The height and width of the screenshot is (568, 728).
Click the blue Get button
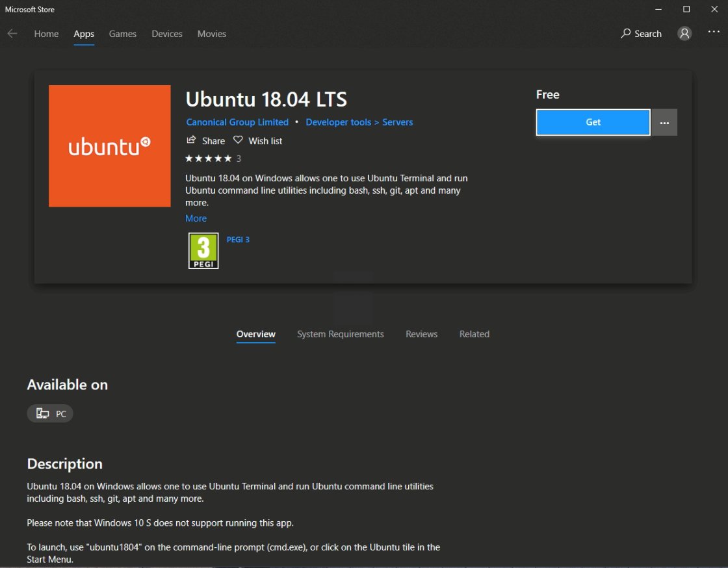(x=593, y=123)
